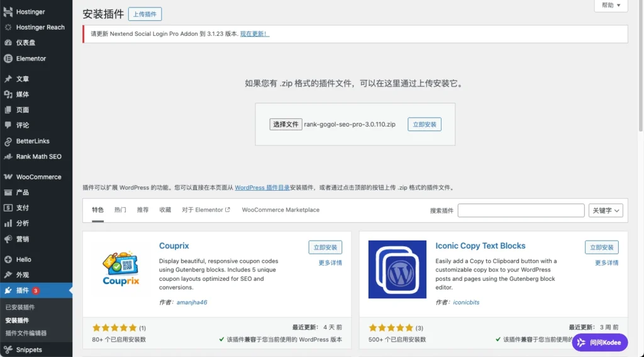This screenshot has width=644, height=357.
Task: Open the 关键字 search type dropdown
Action: pos(606,210)
